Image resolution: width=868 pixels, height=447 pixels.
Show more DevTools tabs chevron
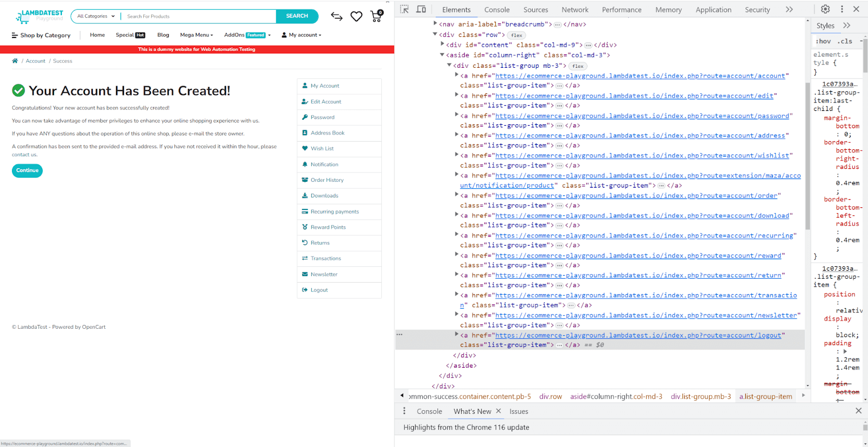coord(789,9)
